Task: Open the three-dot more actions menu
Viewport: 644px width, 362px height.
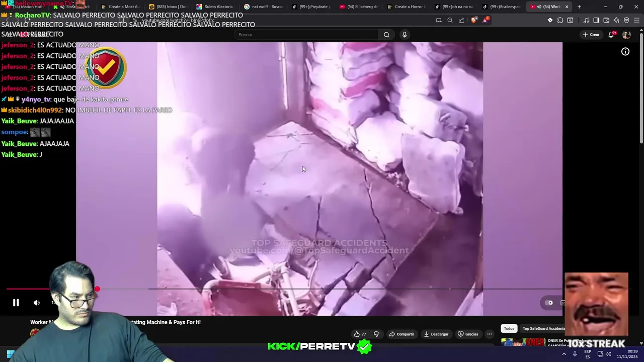Action: (489, 334)
